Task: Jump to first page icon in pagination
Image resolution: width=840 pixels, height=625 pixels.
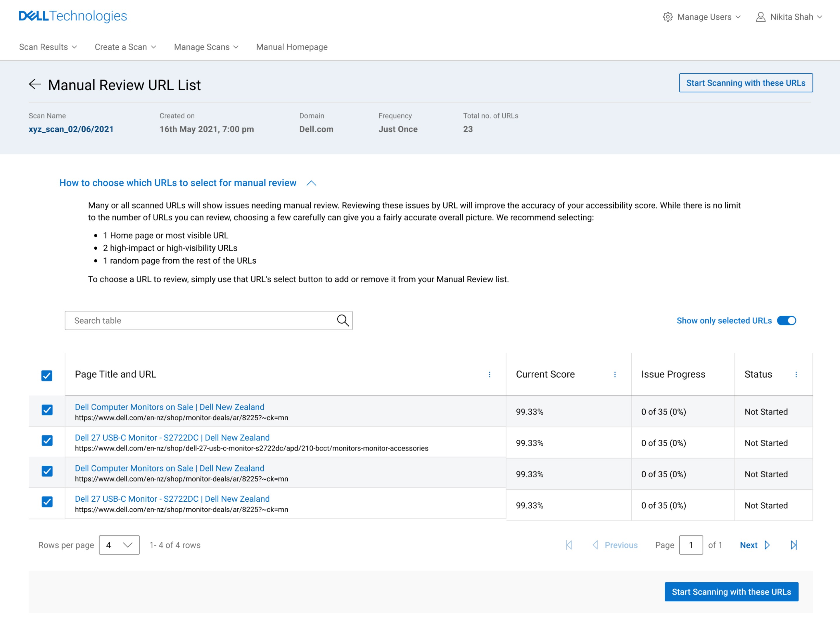Action: pos(568,545)
